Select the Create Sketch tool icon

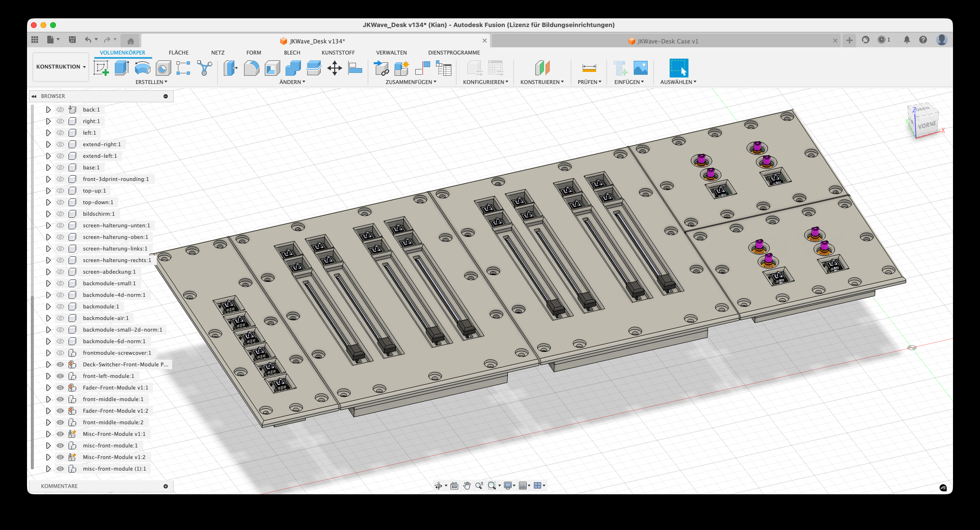[101, 68]
